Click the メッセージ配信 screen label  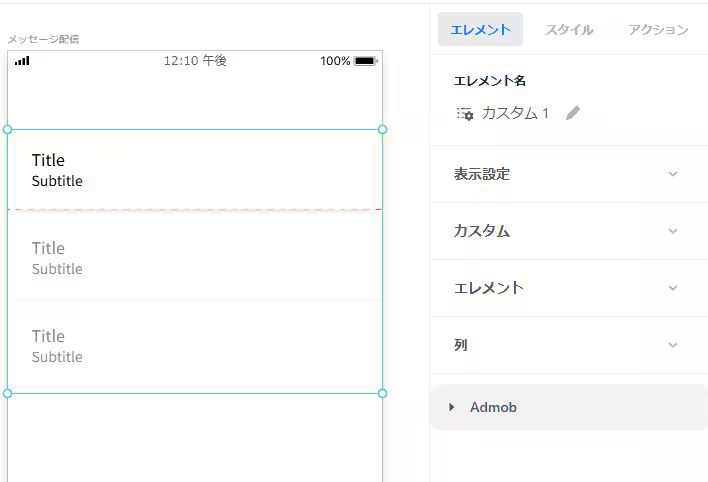[x=43, y=39]
